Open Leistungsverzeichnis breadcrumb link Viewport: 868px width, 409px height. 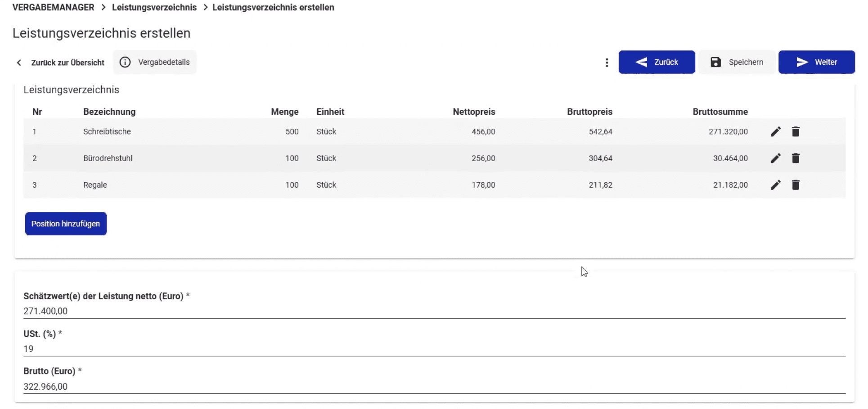[154, 7]
